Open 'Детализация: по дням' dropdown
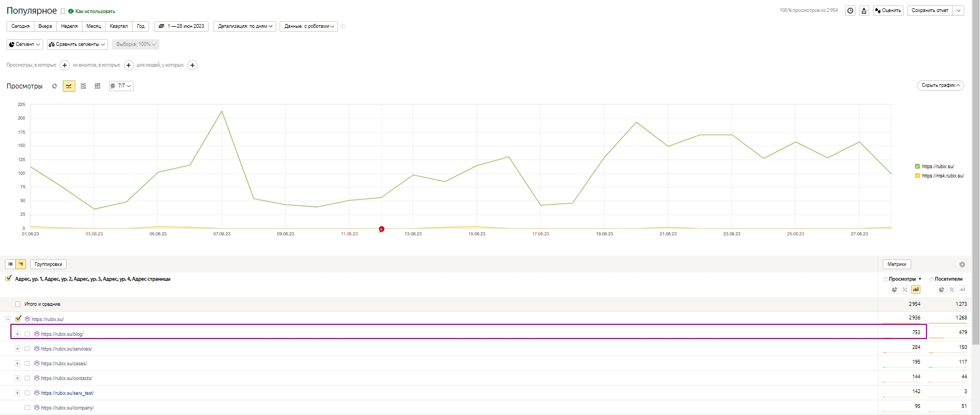 (245, 26)
